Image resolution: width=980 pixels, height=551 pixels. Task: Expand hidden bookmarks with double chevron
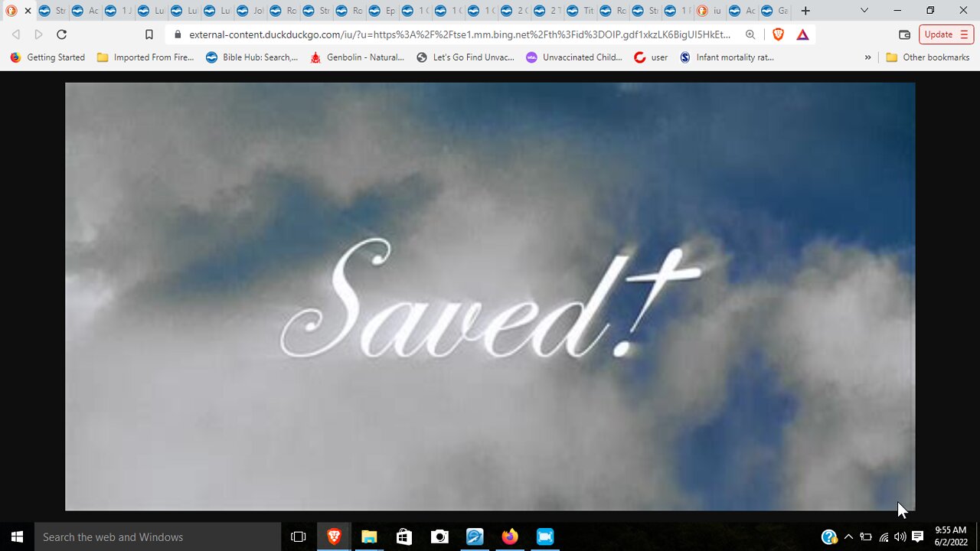pos(867,57)
